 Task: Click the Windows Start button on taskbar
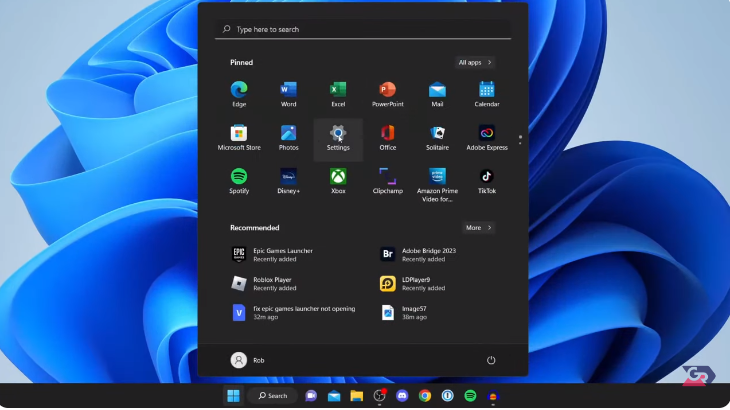pos(233,396)
